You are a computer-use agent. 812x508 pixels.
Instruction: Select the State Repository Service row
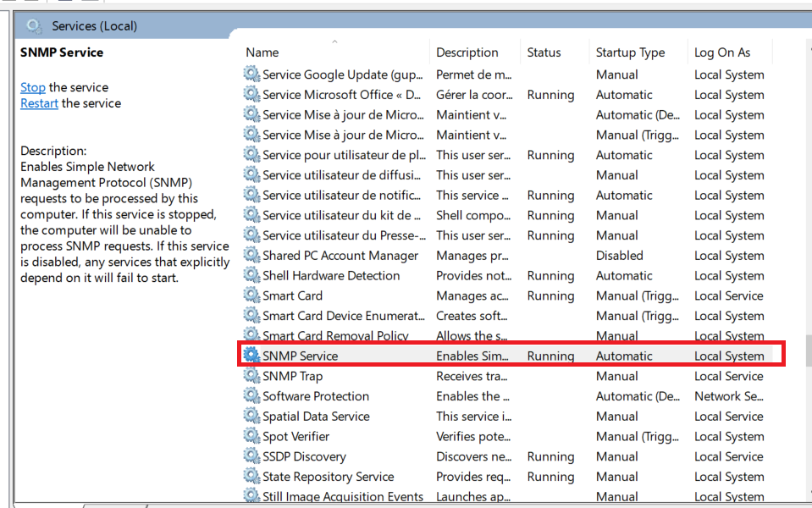click(x=328, y=477)
